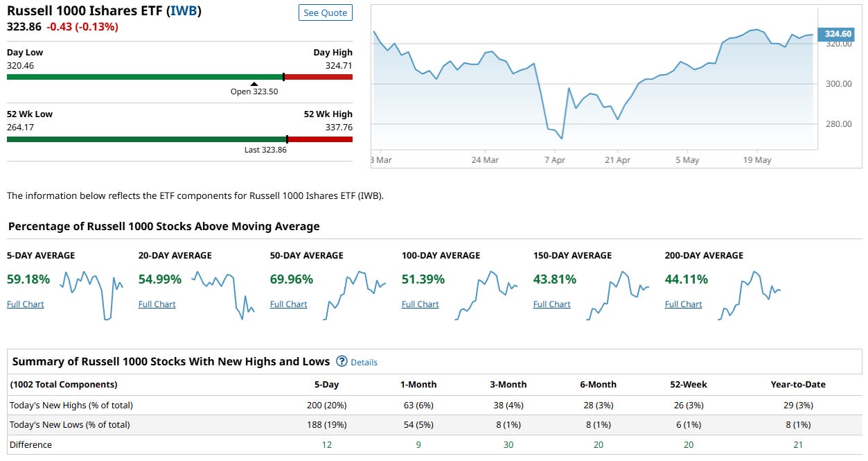Click the See Quote button

point(326,13)
